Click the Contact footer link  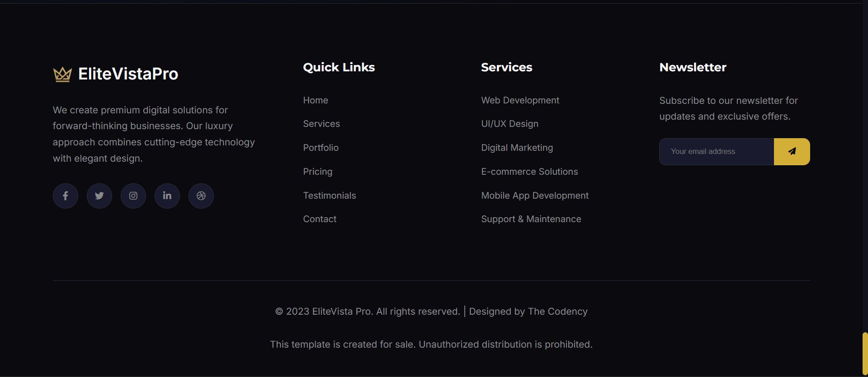pos(320,219)
